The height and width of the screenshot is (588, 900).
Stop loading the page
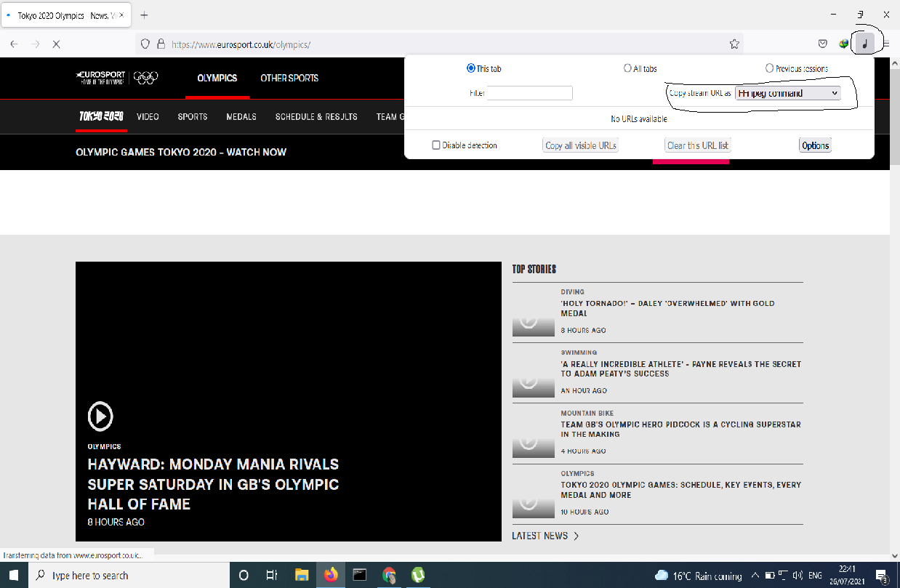point(56,44)
